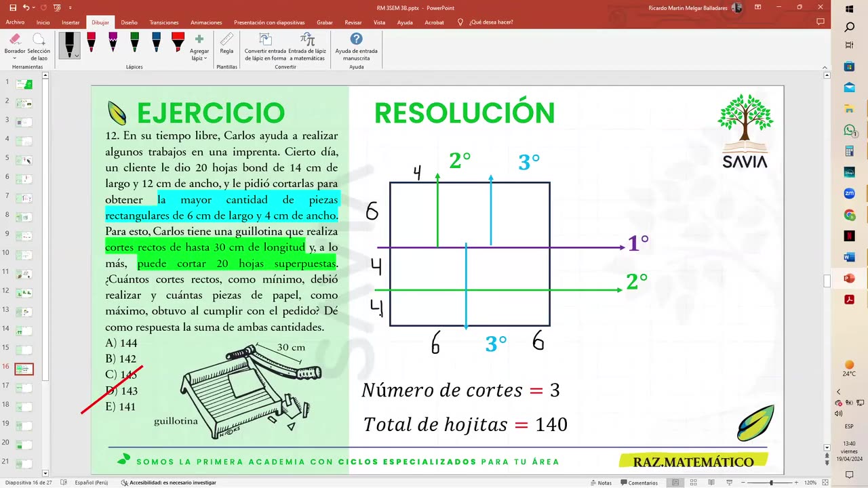Switch to Normal view

(x=675, y=483)
